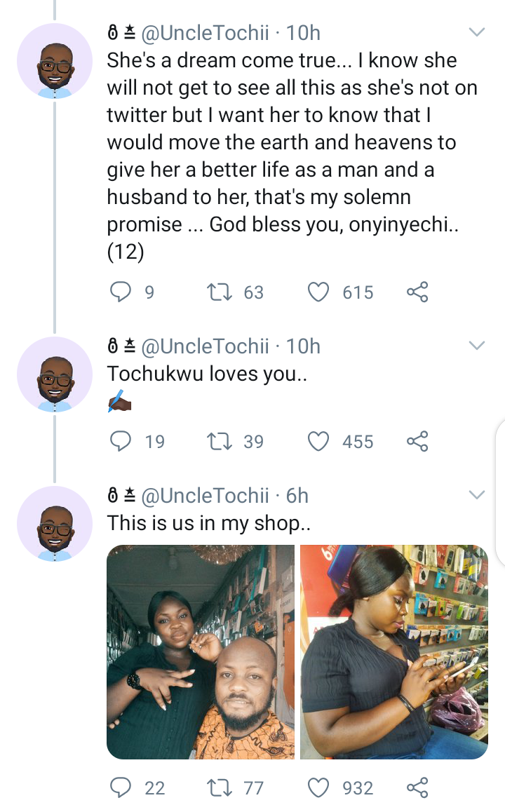Viewport: 505px width, 812px height.
Task: Reply to 'This is us in my shop' tweet
Action: (x=121, y=787)
